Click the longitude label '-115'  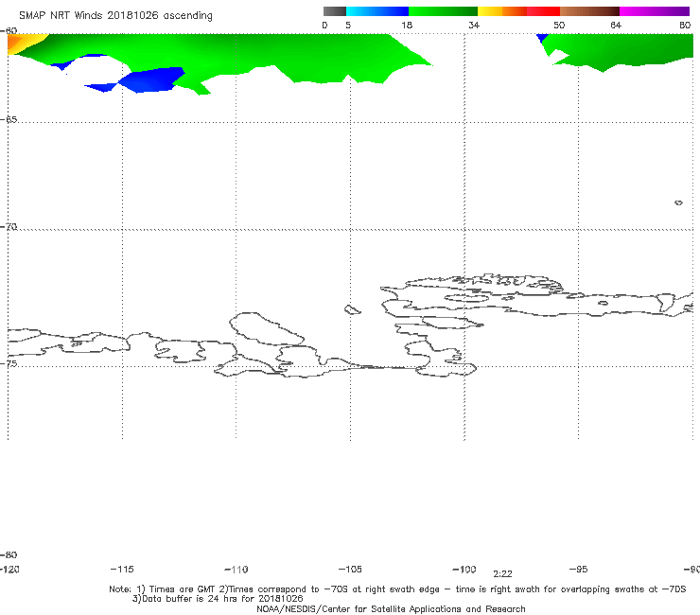pos(122,569)
